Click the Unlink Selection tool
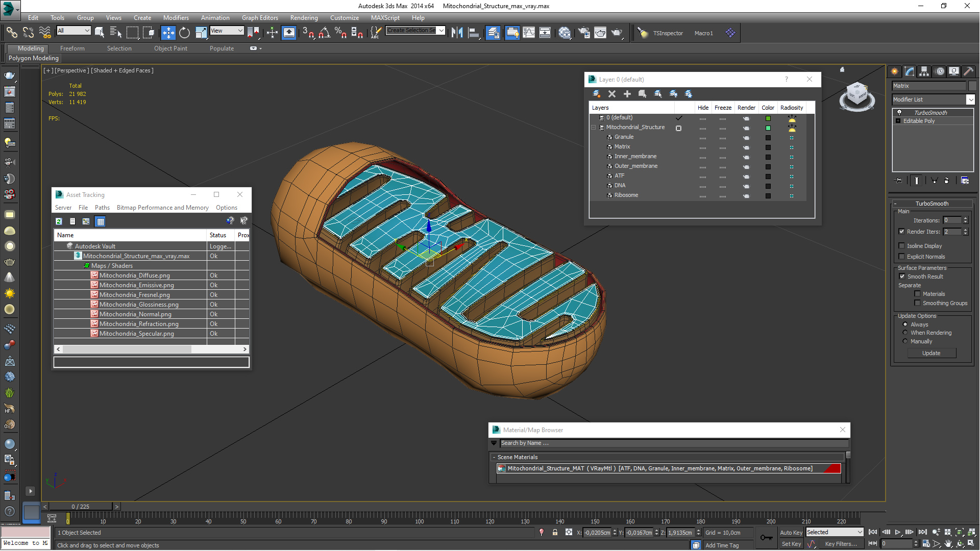 coord(28,33)
